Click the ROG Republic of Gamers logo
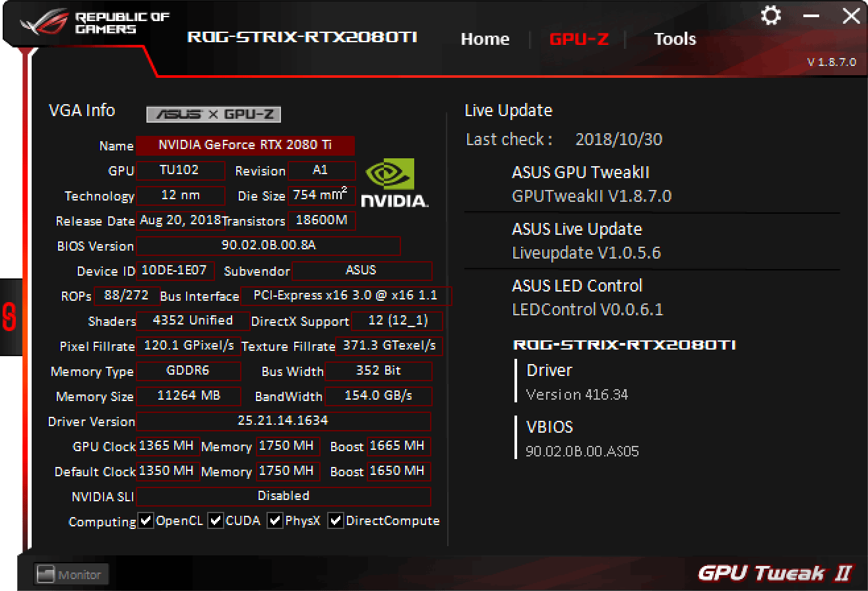 pyautogui.click(x=95, y=23)
